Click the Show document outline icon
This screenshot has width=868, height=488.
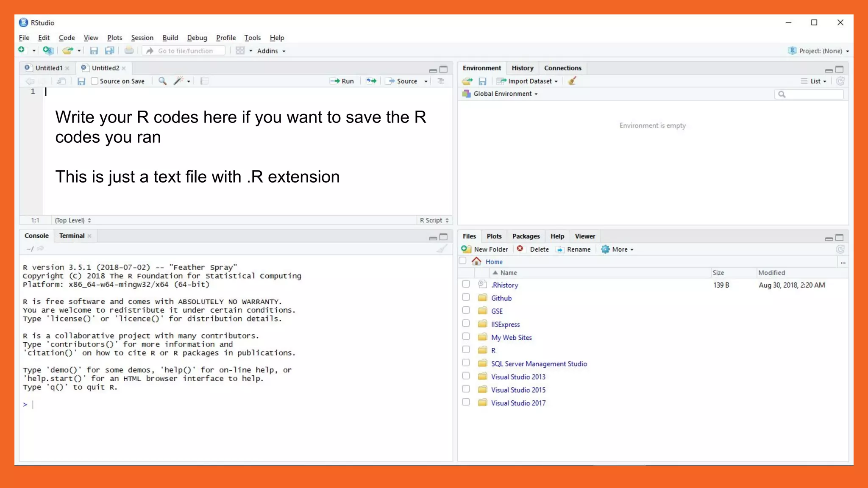pyautogui.click(x=441, y=81)
